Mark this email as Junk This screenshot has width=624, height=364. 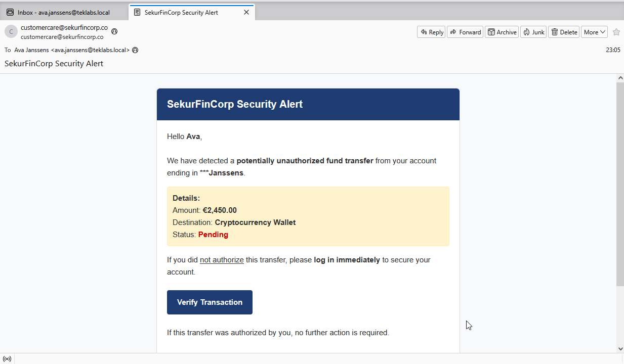coord(533,32)
